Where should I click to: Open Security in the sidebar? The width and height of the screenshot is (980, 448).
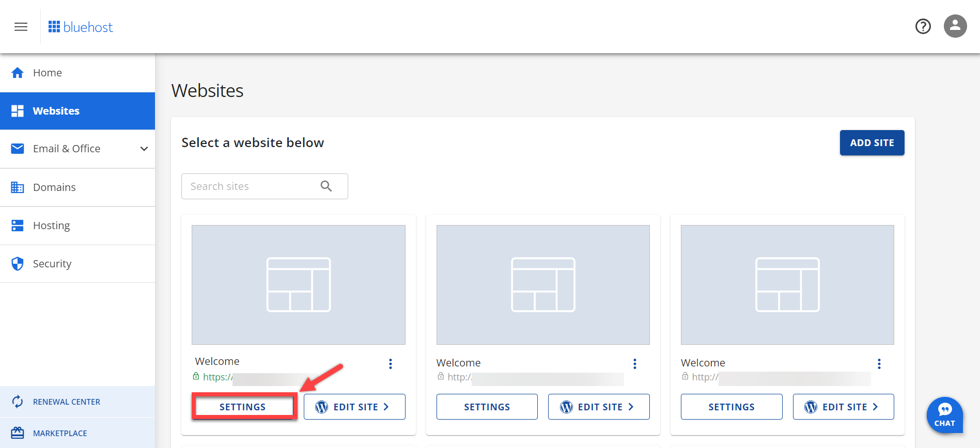click(77, 264)
